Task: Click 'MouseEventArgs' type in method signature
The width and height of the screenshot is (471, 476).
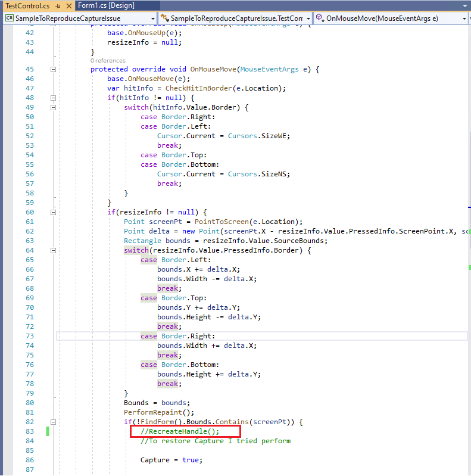Action: point(269,69)
